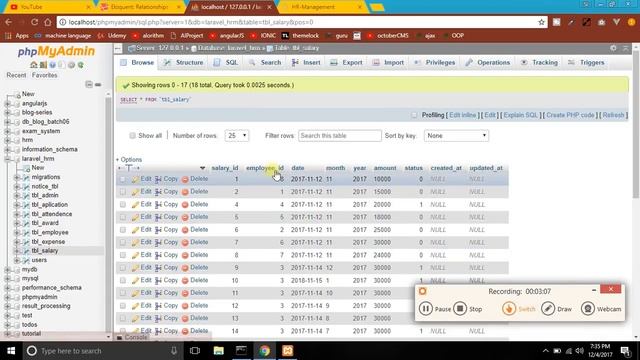
Task: Click the Create PHP code link
Action: coord(570,115)
